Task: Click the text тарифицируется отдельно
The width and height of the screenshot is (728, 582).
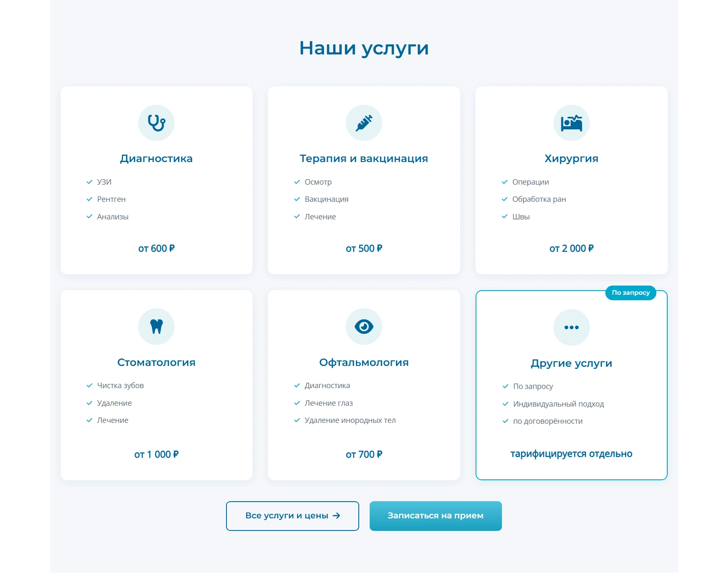Action: pyautogui.click(x=571, y=454)
